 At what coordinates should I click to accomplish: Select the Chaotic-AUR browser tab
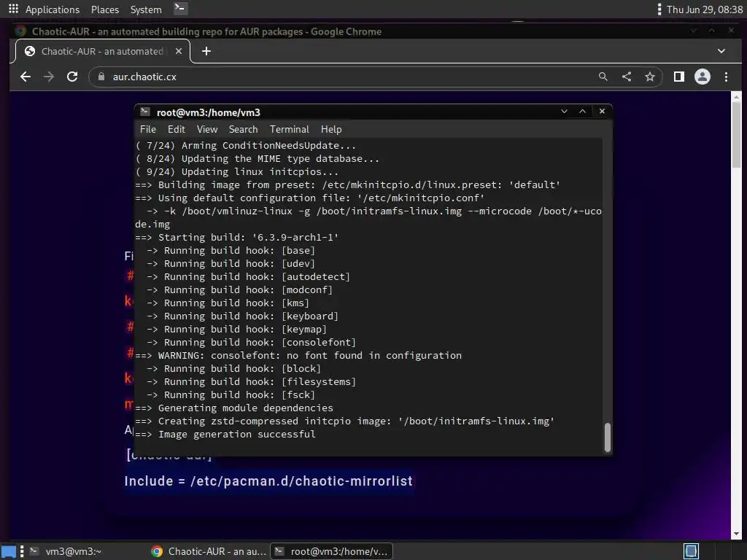point(102,51)
